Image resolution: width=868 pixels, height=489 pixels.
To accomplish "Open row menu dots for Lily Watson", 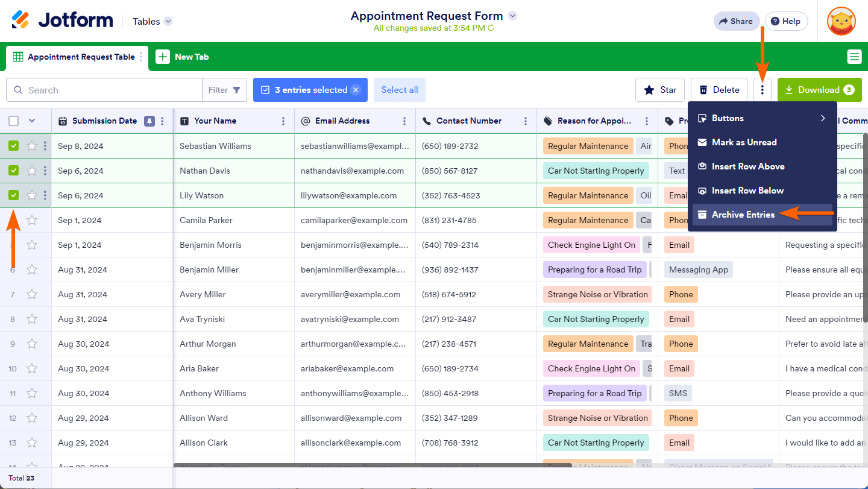I will [x=45, y=195].
